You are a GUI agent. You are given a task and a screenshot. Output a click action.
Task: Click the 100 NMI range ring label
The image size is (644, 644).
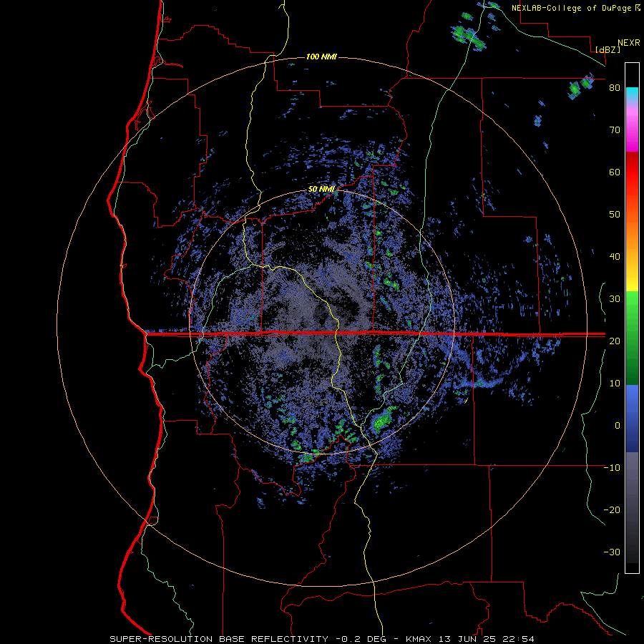tap(321, 57)
